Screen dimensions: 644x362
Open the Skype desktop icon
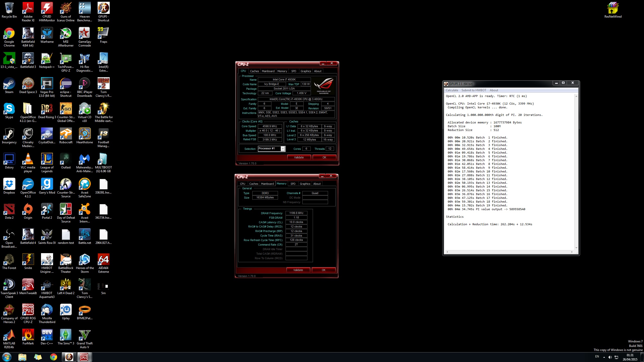[x=9, y=111]
